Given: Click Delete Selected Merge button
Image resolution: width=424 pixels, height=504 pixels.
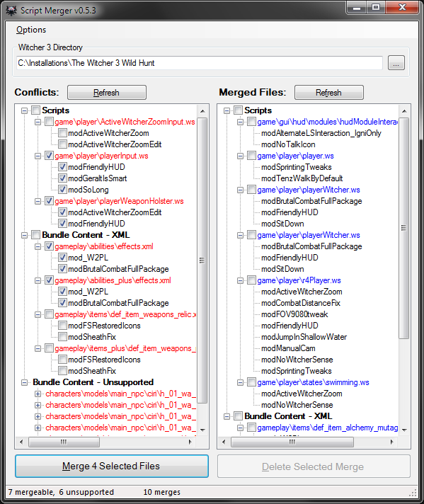Looking at the screenshot, I should click(x=314, y=466).
